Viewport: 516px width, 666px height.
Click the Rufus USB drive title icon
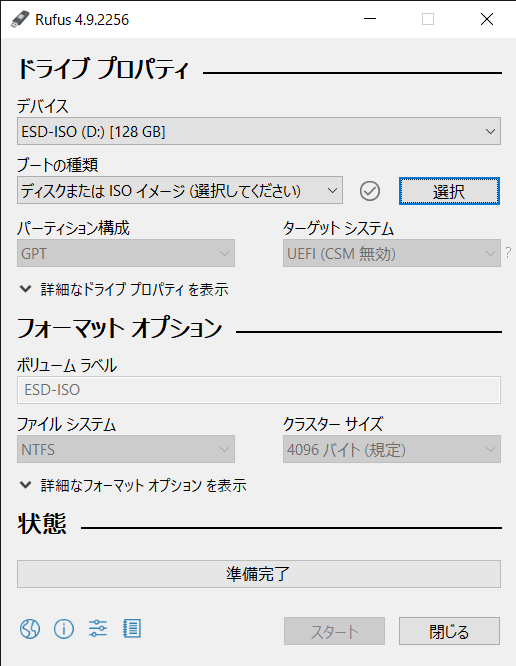[19, 20]
